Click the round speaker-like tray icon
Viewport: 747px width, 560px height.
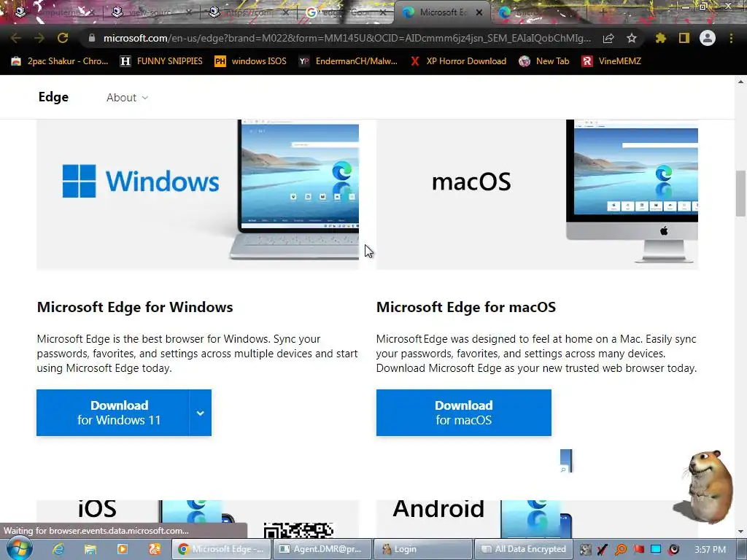click(673, 550)
